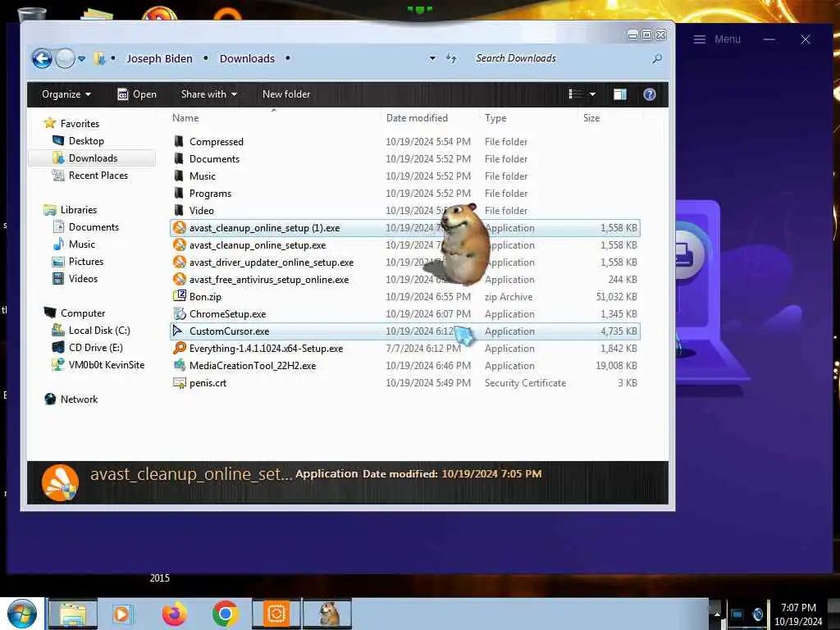The width and height of the screenshot is (840, 630).
Task: Open the view options dropdown arrow
Action: point(592,94)
